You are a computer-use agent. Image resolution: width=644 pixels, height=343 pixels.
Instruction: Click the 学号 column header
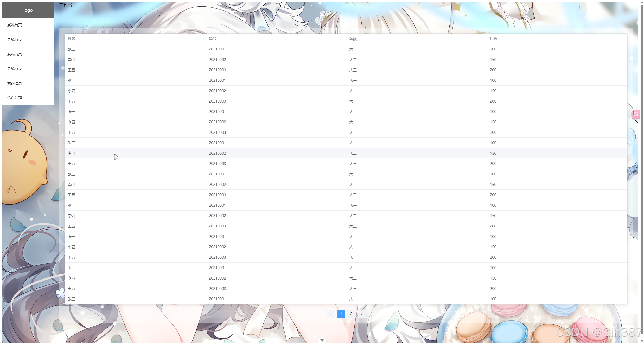(212, 39)
